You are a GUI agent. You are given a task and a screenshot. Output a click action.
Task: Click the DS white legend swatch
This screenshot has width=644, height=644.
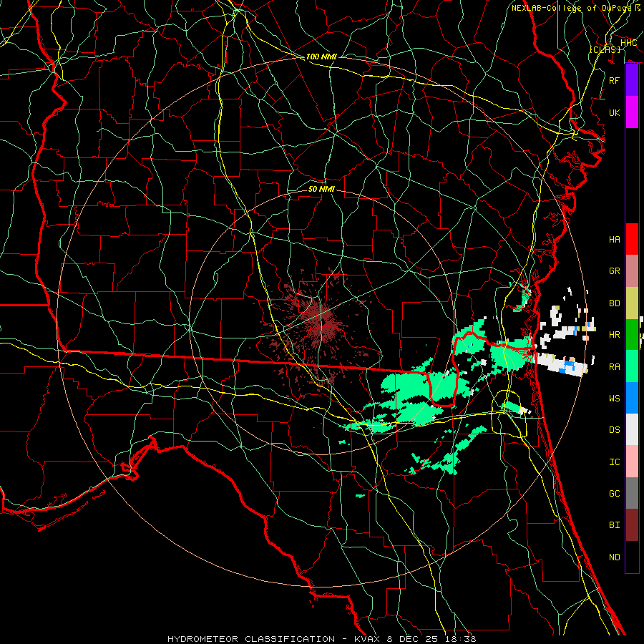[x=632, y=429]
